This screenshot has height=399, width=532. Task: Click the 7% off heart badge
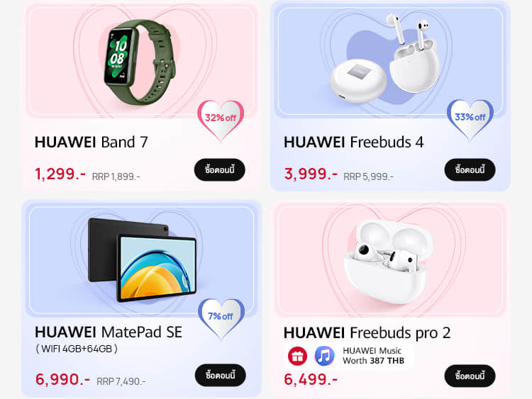[x=221, y=318]
